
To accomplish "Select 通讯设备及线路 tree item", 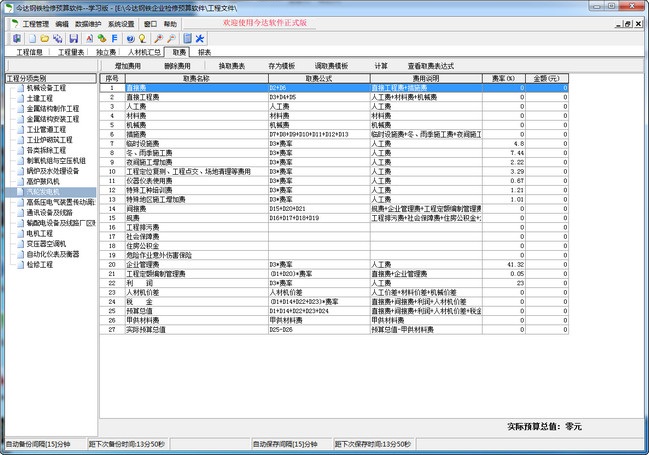I will 49,212.
